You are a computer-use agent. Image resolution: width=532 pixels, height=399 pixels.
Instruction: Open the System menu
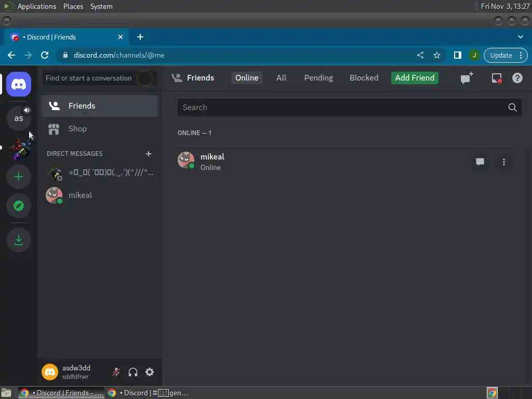pyautogui.click(x=101, y=6)
